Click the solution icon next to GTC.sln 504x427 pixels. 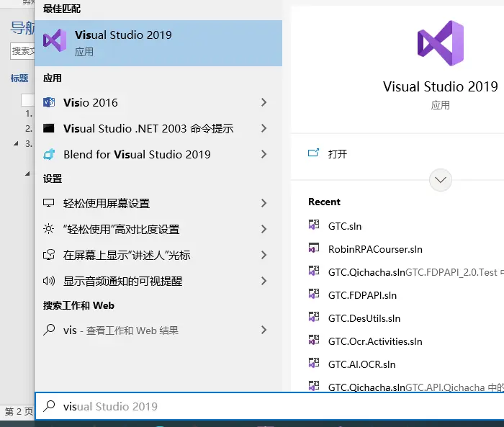pyautogui.click(x=314, y=225)
